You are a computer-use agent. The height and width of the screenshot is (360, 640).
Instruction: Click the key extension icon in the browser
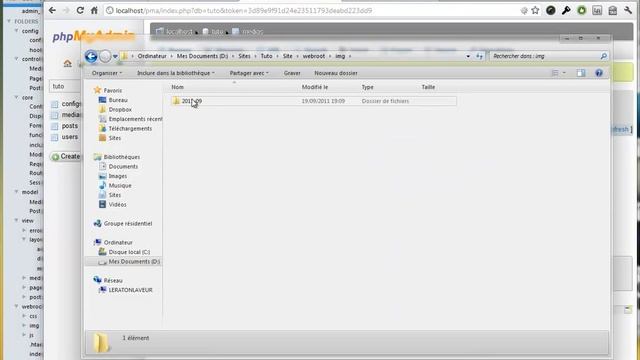[566, 11]
